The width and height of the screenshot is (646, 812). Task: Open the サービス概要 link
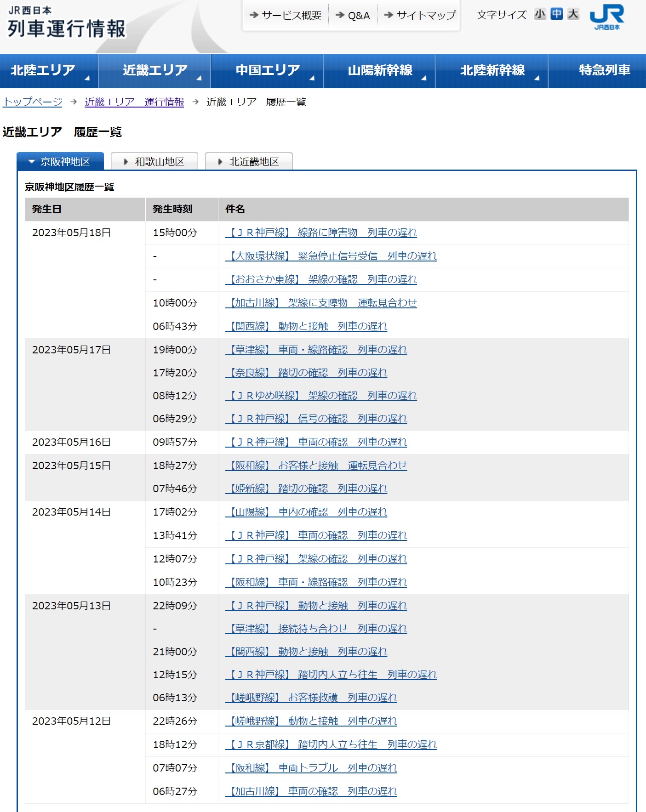click(286, 16)
